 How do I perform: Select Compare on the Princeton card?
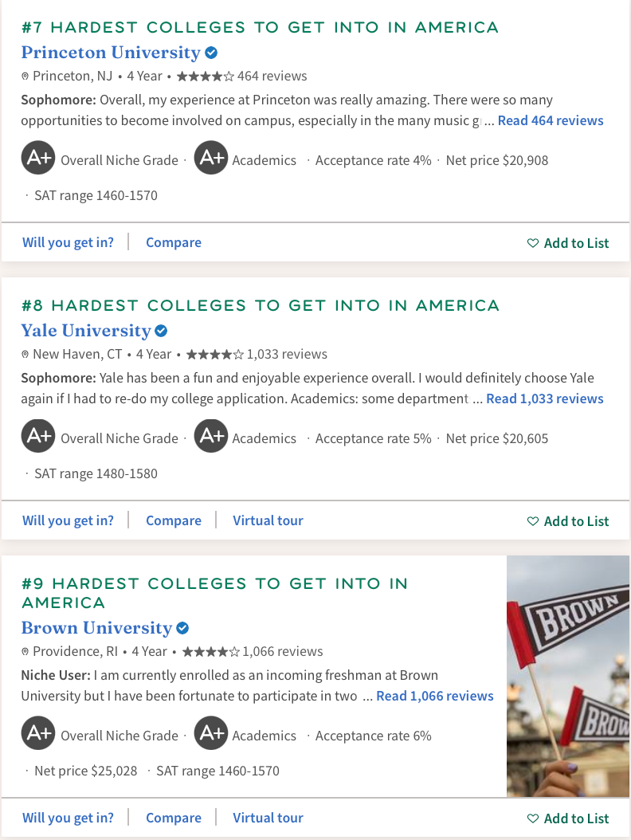point(174,243)
